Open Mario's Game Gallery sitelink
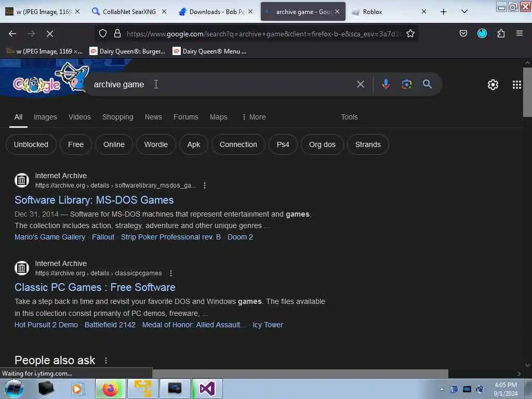Viewport: 532px width, 399px height. tap(50, 237)
